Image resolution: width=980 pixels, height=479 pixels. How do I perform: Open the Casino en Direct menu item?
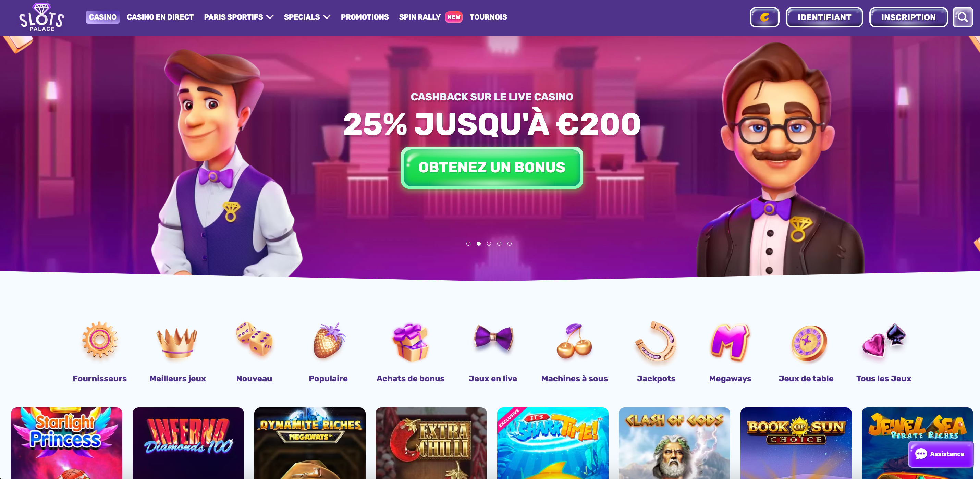pyautogui.click(x=160, y=17)
